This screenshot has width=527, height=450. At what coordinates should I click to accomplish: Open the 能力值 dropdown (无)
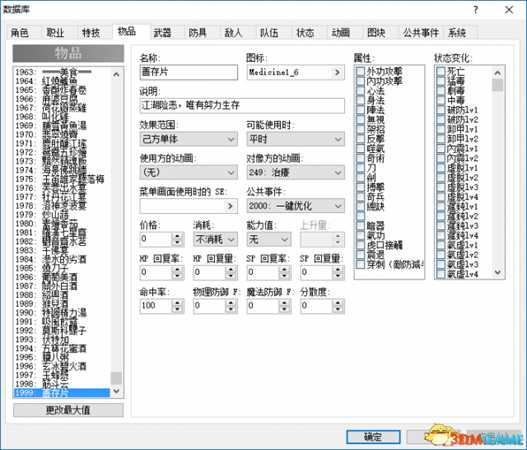point(269,239)
